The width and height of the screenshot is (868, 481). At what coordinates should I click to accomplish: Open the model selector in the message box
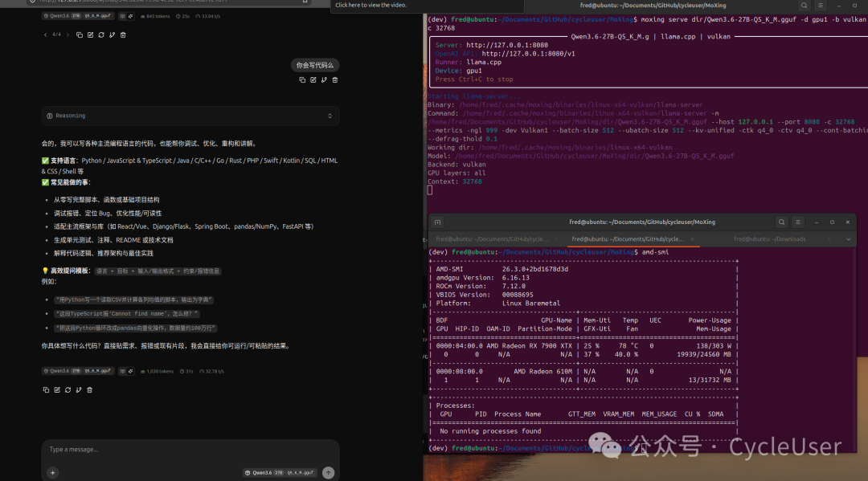click(x=280, y=473)
